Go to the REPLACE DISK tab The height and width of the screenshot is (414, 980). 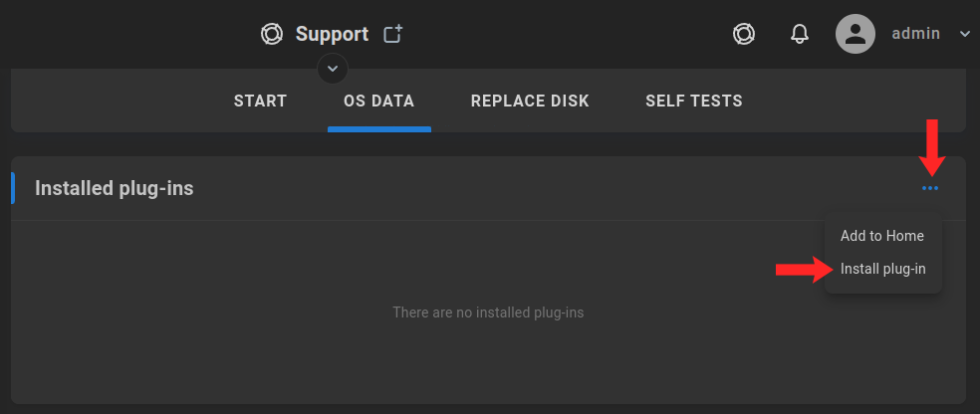point(530,101)
